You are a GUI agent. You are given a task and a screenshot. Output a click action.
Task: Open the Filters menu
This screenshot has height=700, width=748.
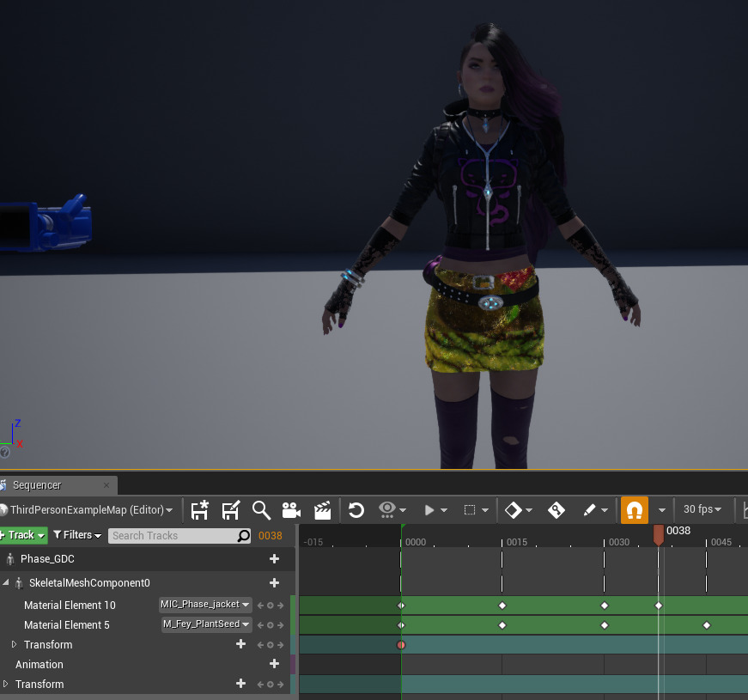(x=77, y=535)
